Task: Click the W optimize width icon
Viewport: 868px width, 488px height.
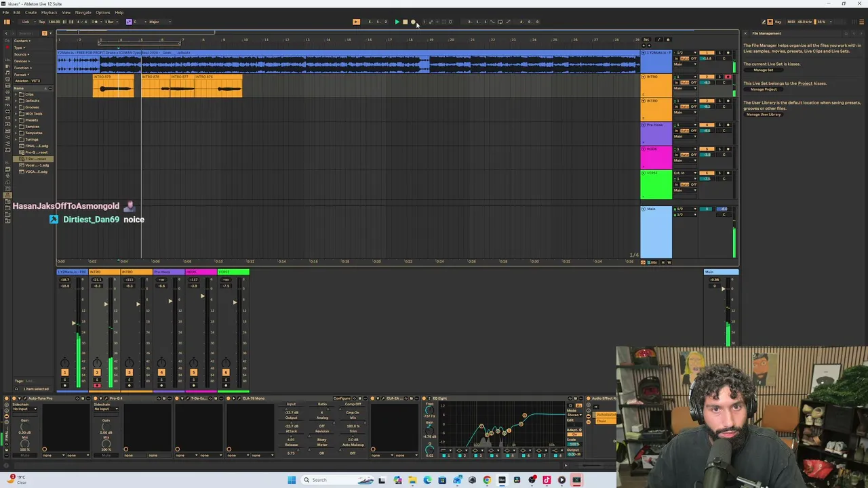Action: pos(669,262)
